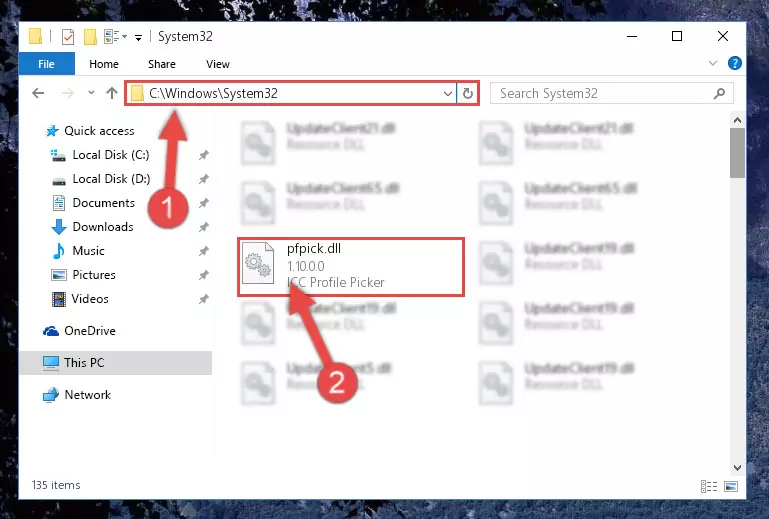This screenshot has width=769, height=519.
Task: Select This PC in navigation pane
Action: click(84, 363)
